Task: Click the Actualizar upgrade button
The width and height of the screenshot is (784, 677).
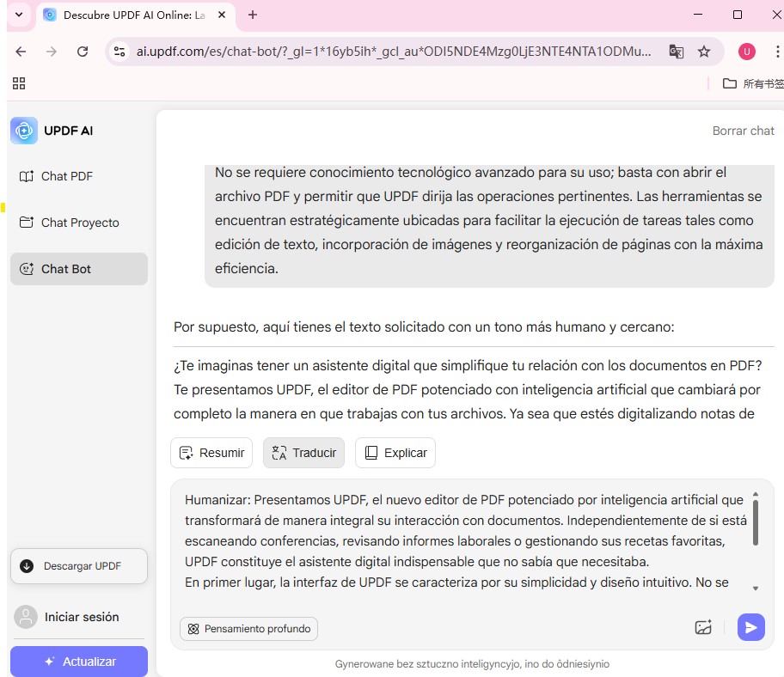Action: coord(79,662)
